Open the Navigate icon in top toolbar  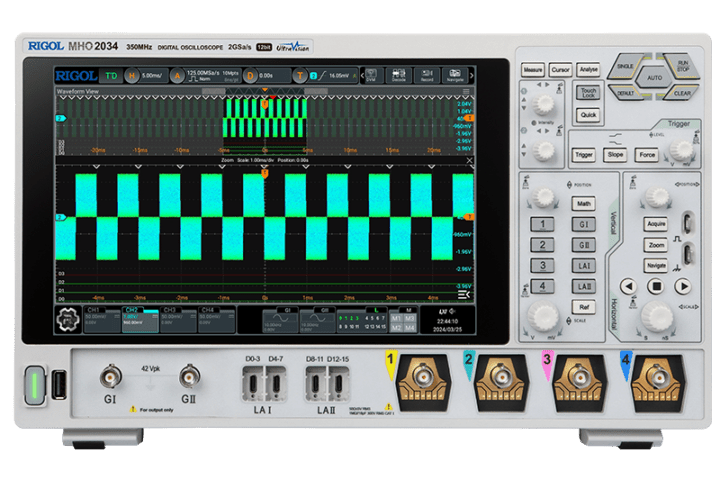pos(456,75)
